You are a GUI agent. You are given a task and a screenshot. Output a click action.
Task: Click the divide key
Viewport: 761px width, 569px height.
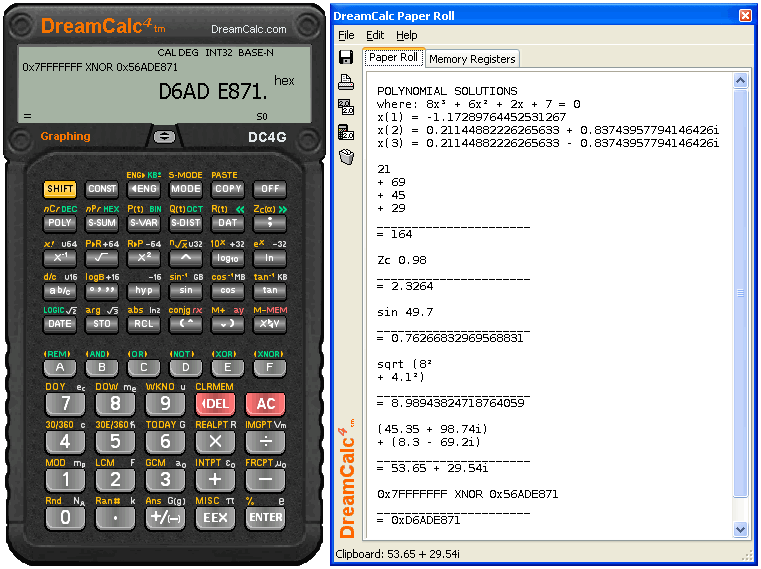265,441
